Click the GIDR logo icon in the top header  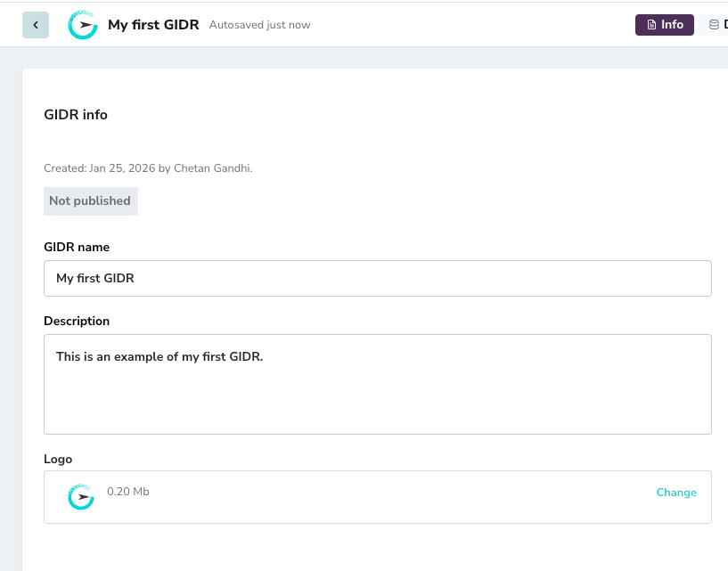click(82, 24)
